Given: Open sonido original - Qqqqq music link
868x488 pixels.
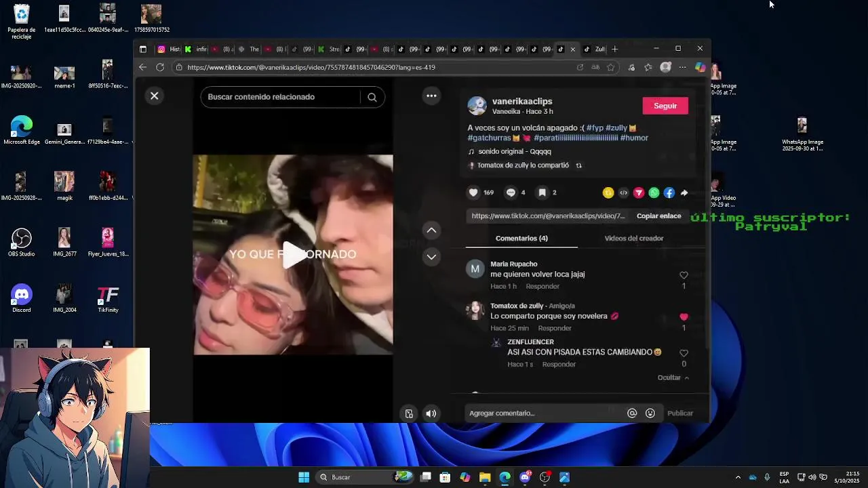Looking at the screenshot, I should (x=515, y=152).
